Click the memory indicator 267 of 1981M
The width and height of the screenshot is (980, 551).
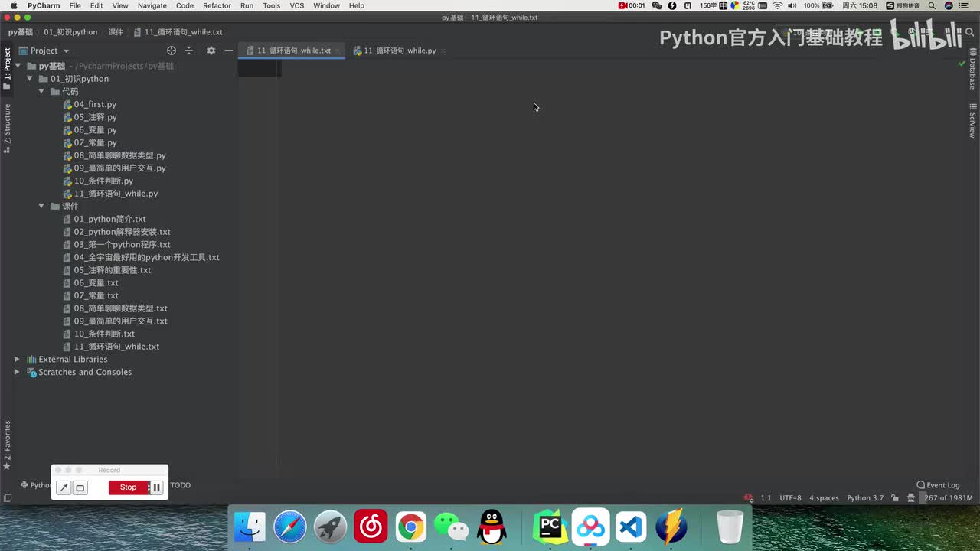948,498
